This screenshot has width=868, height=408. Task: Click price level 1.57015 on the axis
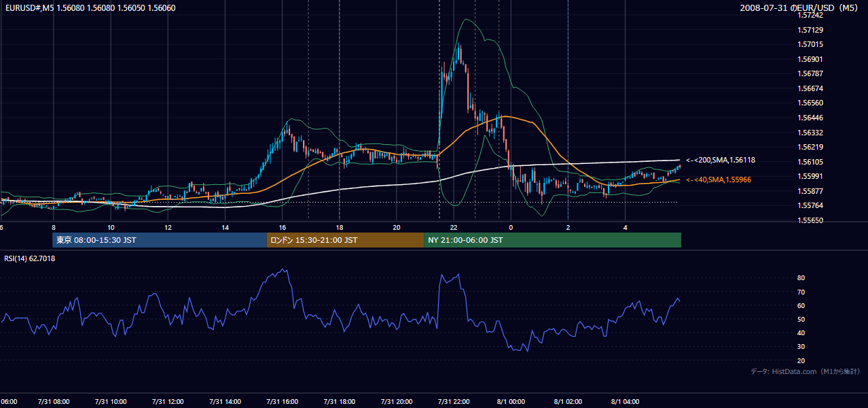pyautogui.click(x=810, y=44)
